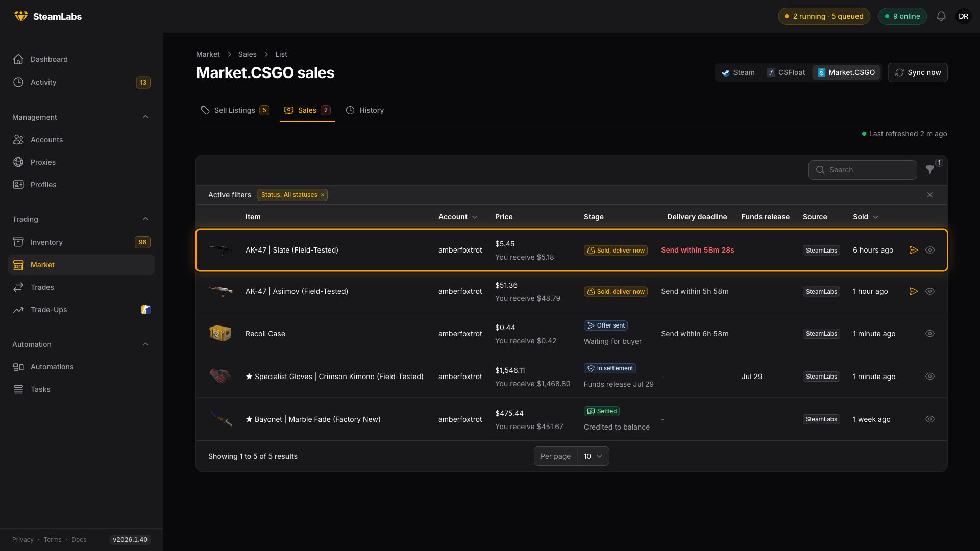This screenshot has height=551, width=980.
Task: Select the Market.CSGO marketplace
Action: [846, 72]
